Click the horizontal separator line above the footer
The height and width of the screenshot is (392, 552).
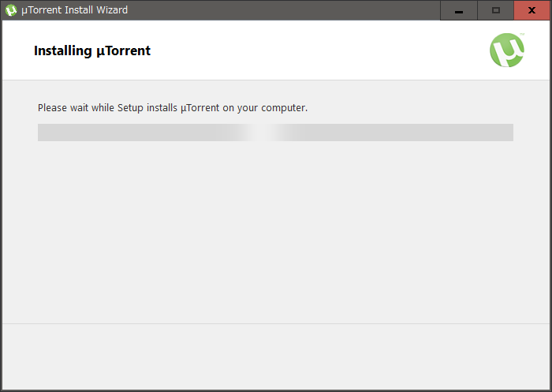[x=276, y=323]
